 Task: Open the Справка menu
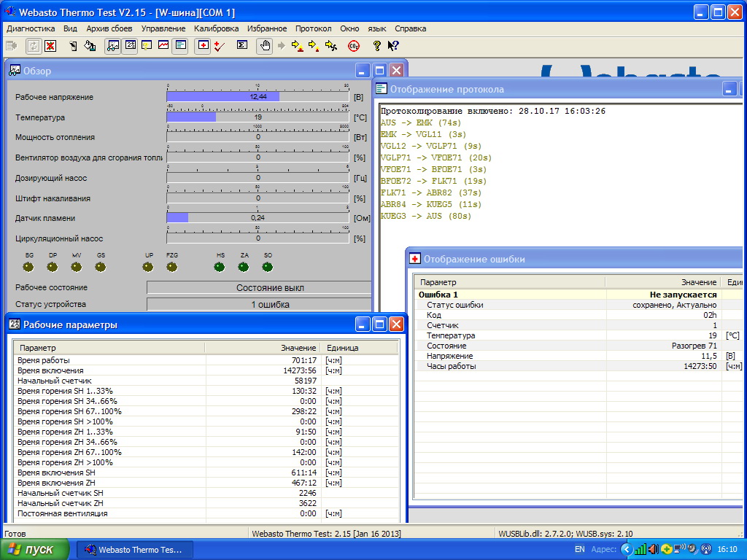[x=410, y=28]
